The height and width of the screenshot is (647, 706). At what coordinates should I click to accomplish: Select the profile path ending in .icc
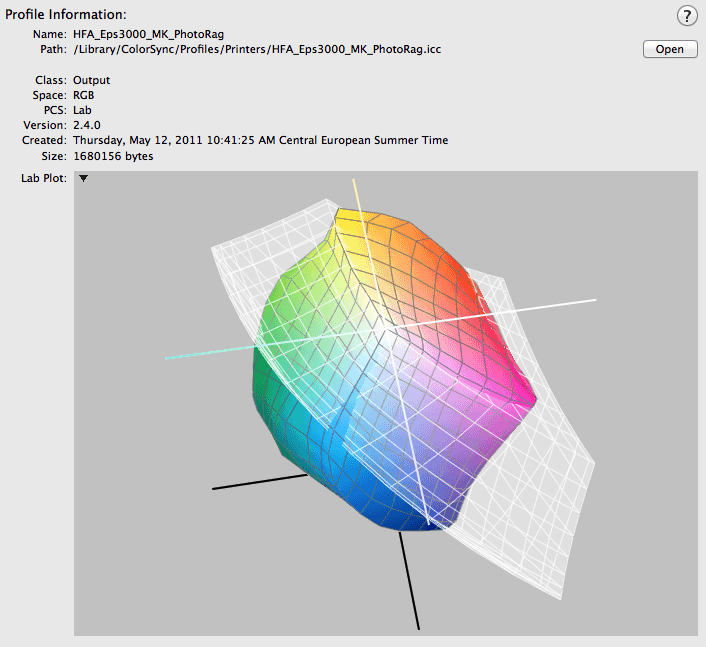click(257, 49)
